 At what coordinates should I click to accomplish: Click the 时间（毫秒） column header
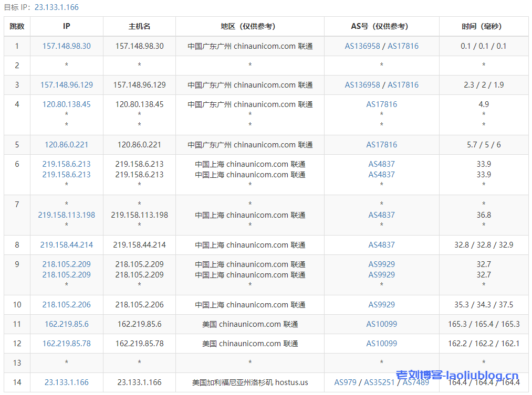tap(484, 26)
